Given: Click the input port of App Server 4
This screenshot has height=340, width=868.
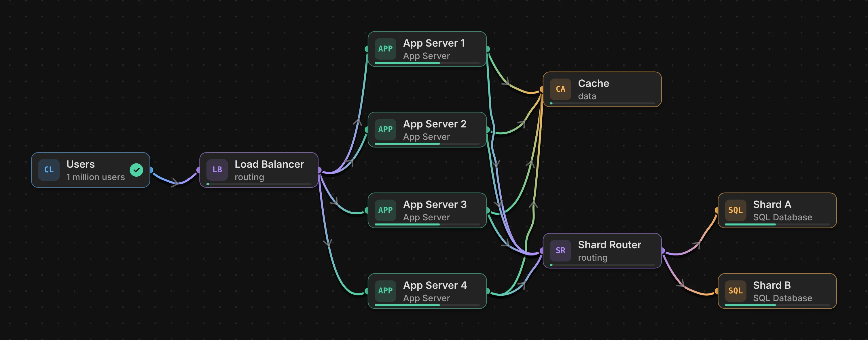Looking at the screenshot, I should [x=367, y=291].
